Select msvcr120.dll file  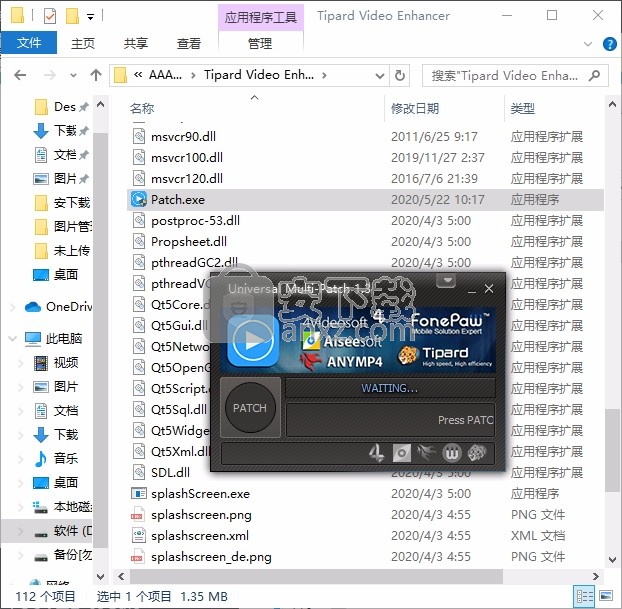[x=187, y=179]
